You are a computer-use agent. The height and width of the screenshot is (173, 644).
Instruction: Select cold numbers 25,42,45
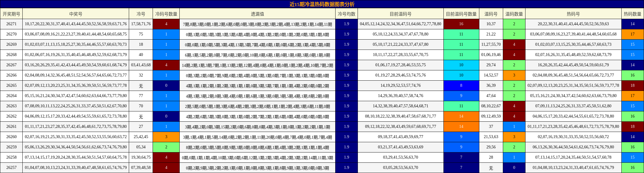(x=141, y=137)
